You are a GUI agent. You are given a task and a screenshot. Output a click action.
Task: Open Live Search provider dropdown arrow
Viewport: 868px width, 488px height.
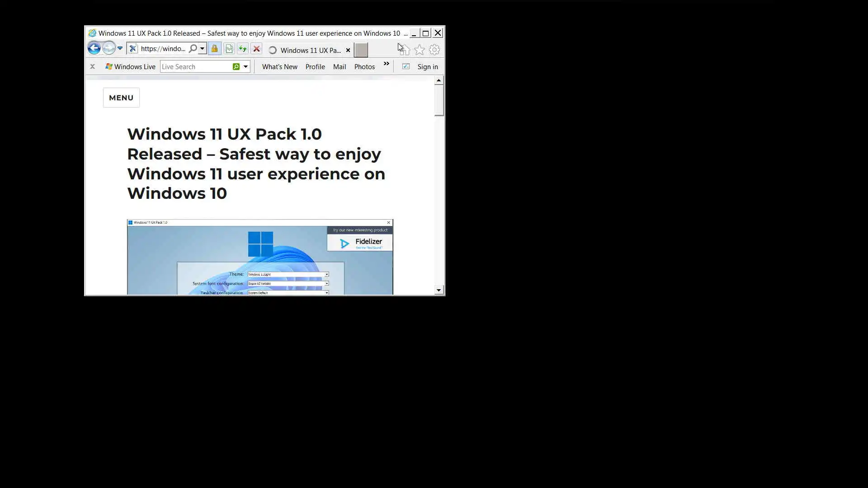[245, 67]
